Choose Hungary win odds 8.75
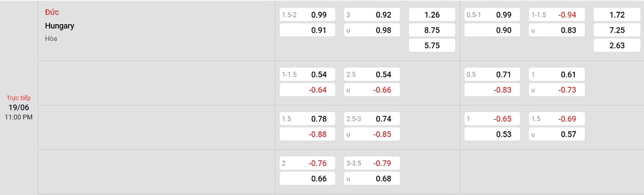Screen dimensions: 644x195 (431, 31)
